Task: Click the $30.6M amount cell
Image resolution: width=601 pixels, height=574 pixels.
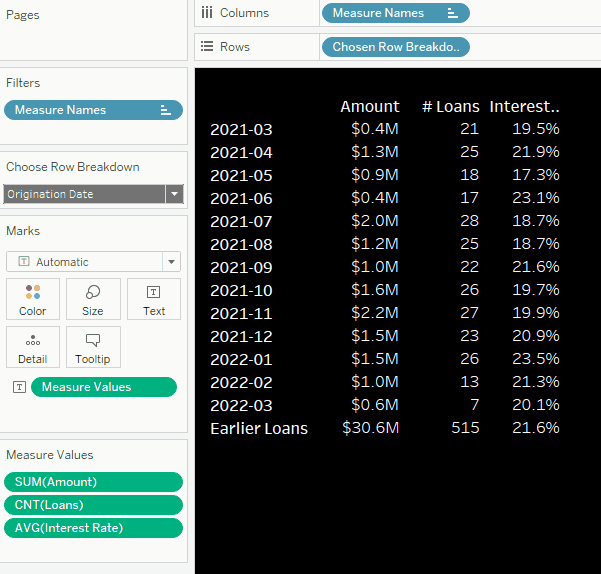Action: pos(371,428)
